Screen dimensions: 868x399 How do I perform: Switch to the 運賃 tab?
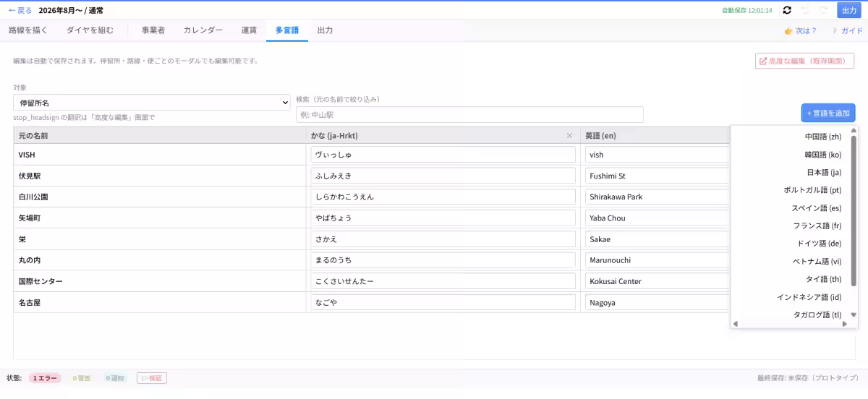(249, 30)
